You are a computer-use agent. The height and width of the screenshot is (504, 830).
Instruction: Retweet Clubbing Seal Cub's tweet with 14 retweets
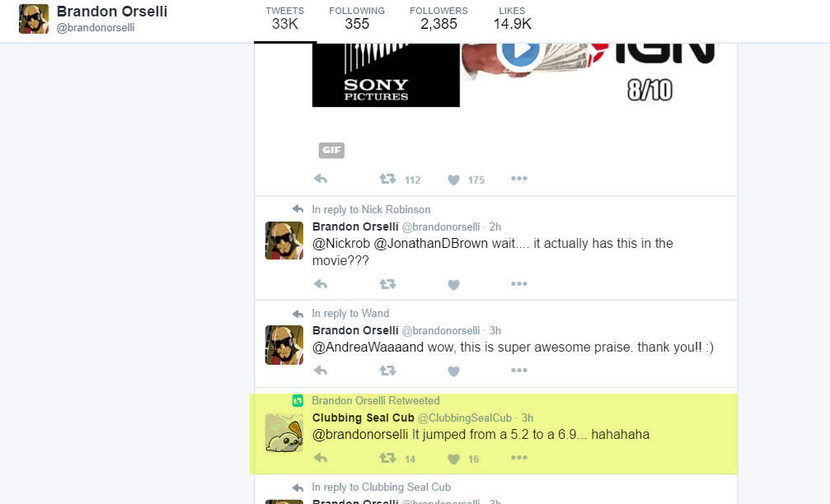click(x=387, y=458)
